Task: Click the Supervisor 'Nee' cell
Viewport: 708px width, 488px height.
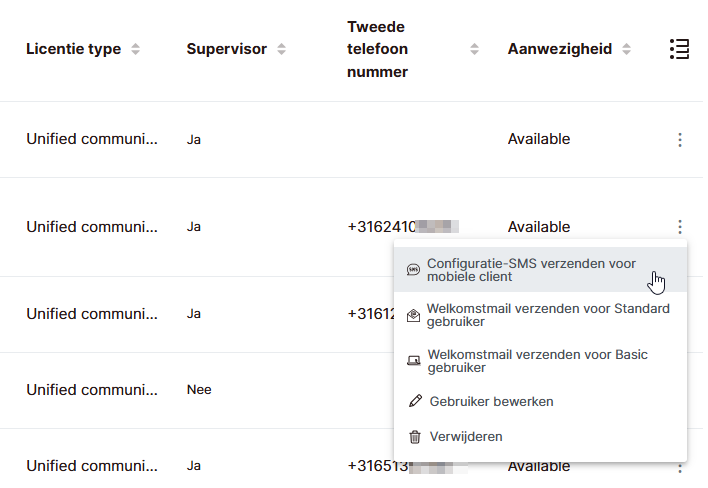Action: pyautogui.click(x=199, y=390)
